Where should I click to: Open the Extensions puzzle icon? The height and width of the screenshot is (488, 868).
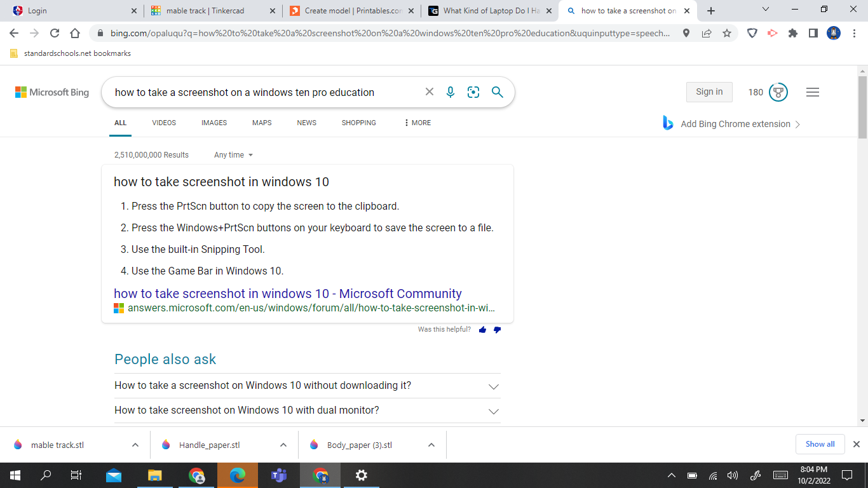(793, 33)
